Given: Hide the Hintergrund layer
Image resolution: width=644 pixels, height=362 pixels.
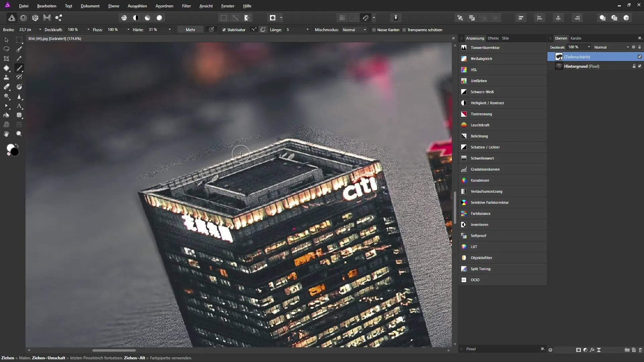Looking at the screenshot, I should tap(640, 66).
